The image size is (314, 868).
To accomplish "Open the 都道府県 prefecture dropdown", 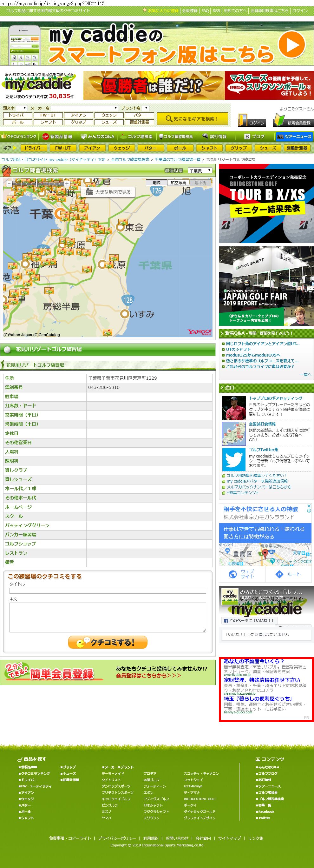I will (x=200, y=170).
